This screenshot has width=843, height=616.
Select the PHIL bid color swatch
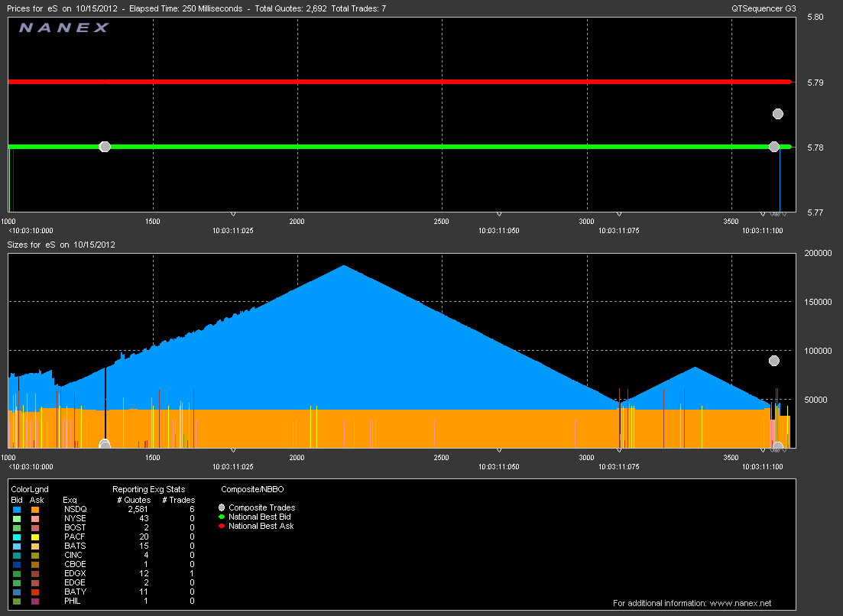(17, 601)
